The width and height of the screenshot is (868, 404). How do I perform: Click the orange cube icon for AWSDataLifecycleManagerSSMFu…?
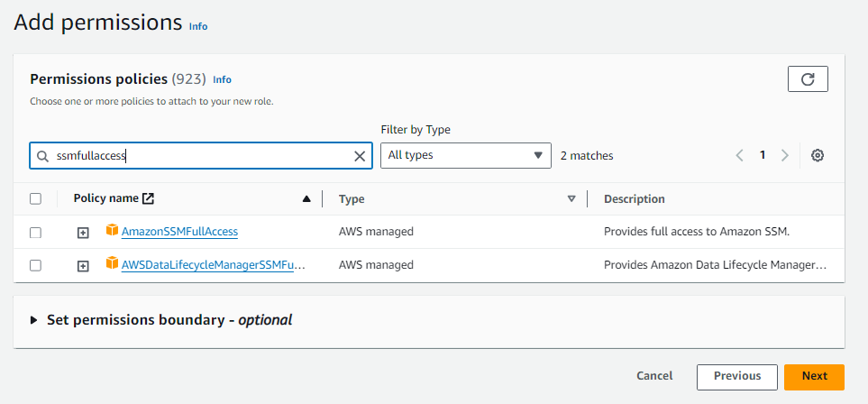pos(113,263)
